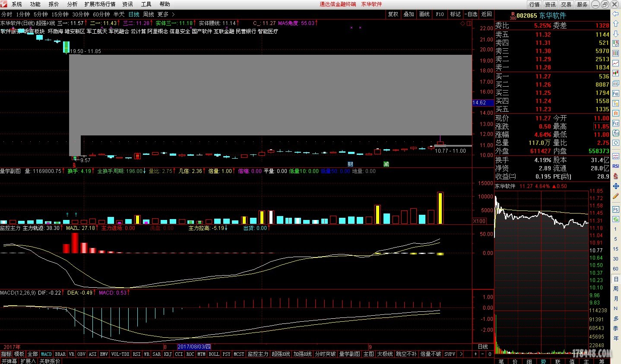The height and width of the screenshot is (364, 621).
Task: Switch to 1-minute period in right sidebar
Action: coord(616,229)
